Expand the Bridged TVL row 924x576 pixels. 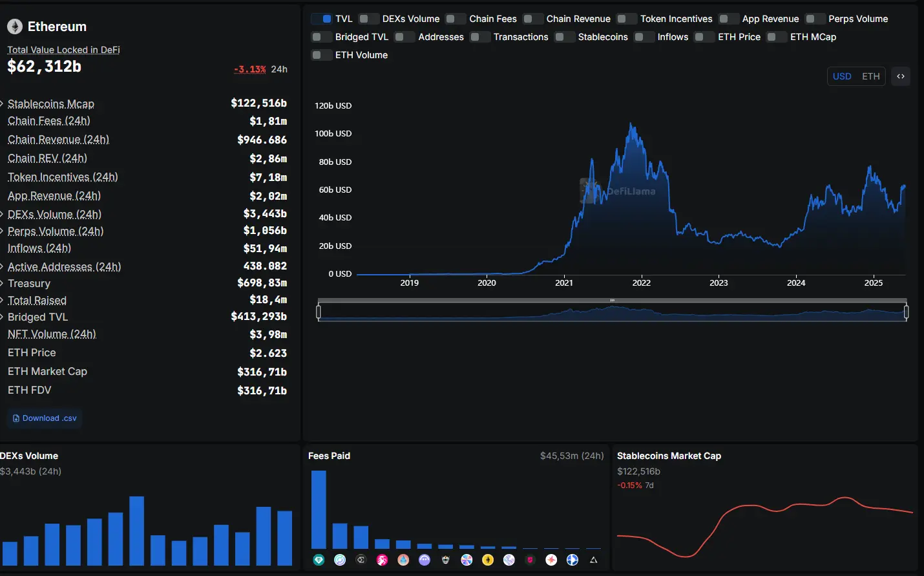[2, 317]
